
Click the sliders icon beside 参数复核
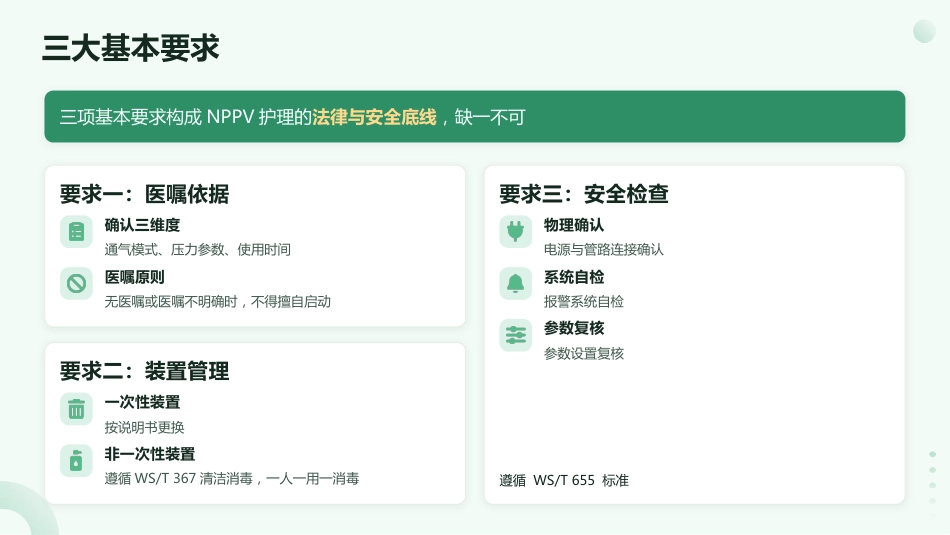coord(516,335)
